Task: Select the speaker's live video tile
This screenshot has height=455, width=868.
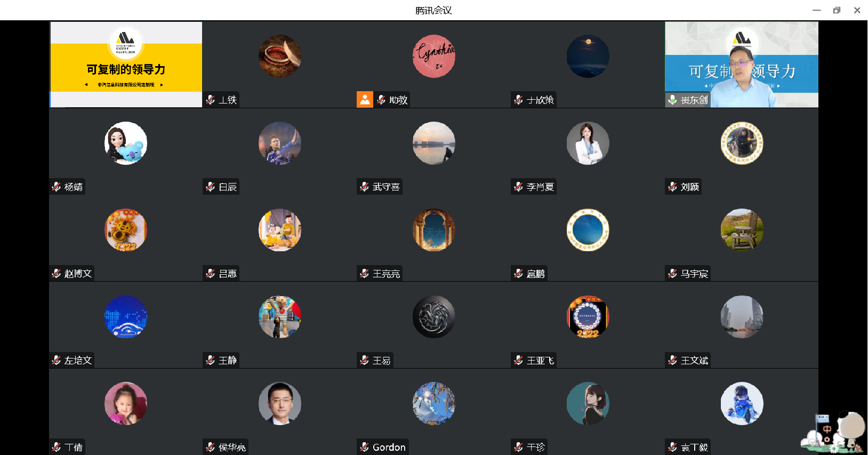Action: pyautogui.click(x=741, y=65)
